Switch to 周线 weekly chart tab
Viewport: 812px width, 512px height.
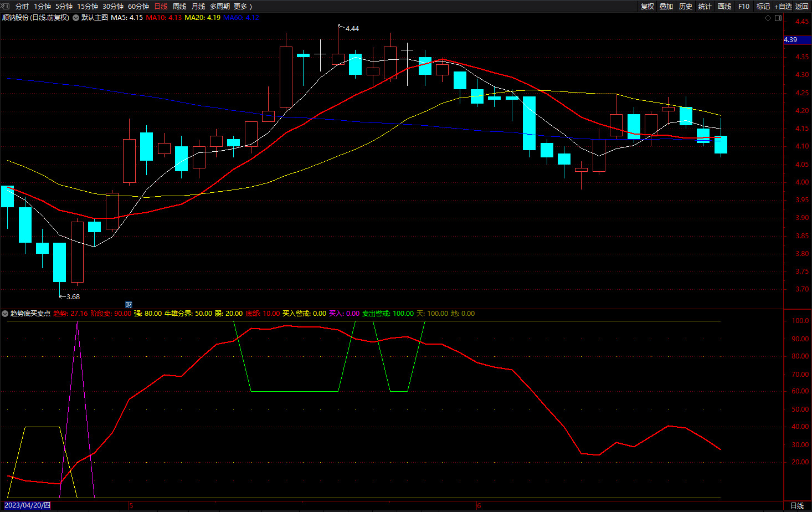click(179, 6)
